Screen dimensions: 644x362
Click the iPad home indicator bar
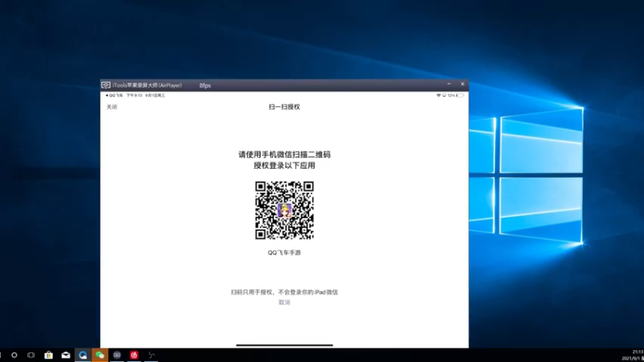point(284,345)
